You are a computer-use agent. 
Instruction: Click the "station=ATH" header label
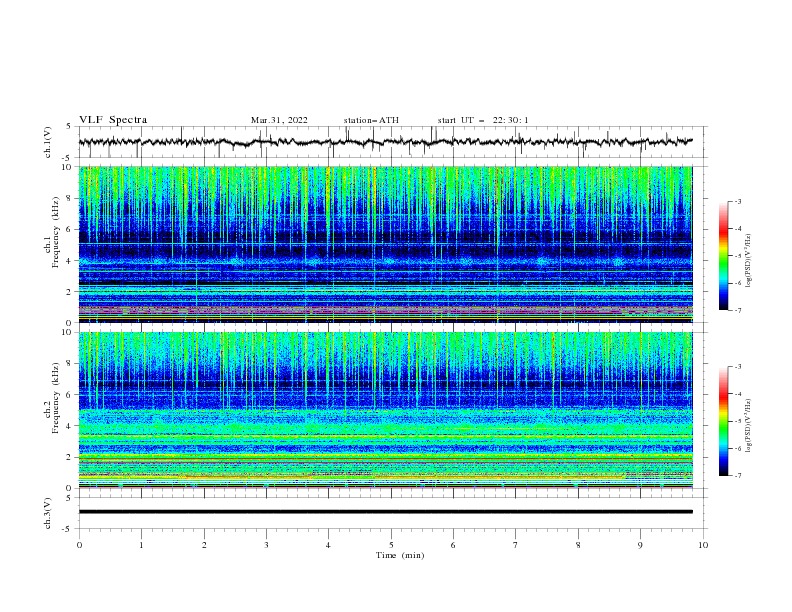(371, 120)
